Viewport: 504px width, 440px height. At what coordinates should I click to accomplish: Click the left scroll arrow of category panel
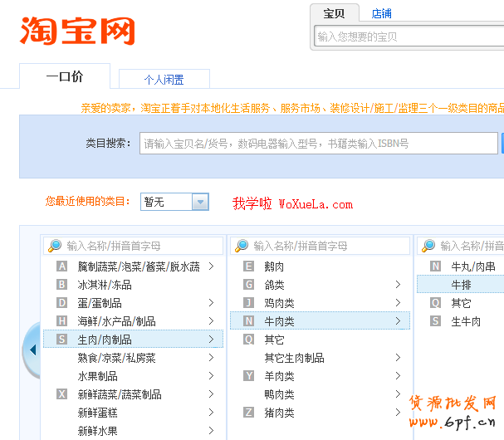[x=32, y=350]
